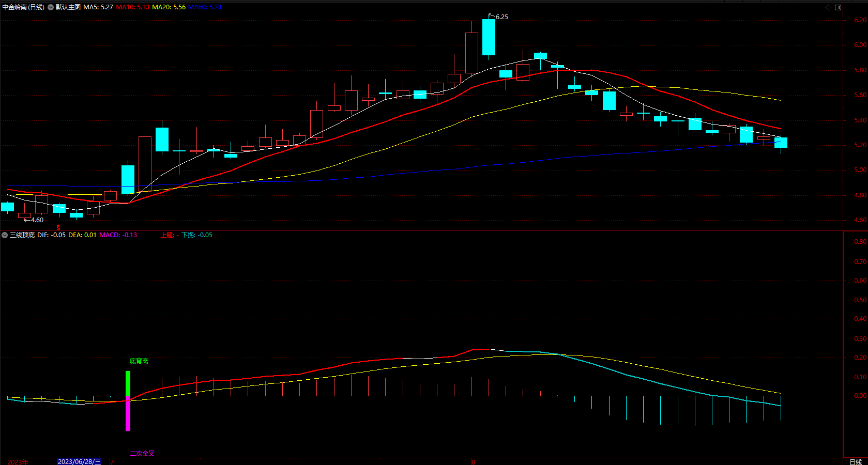Click the 默认主图 label
868x465 pixels.
68,7
